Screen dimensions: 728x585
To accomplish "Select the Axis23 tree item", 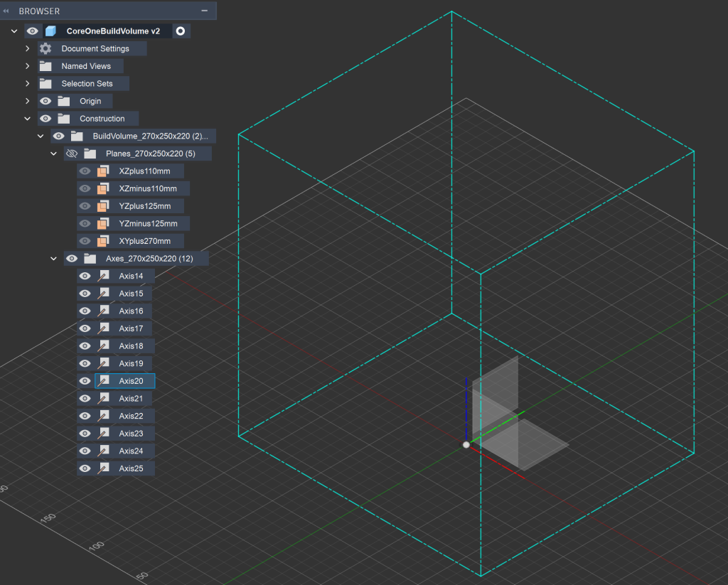I will (131, 434).
